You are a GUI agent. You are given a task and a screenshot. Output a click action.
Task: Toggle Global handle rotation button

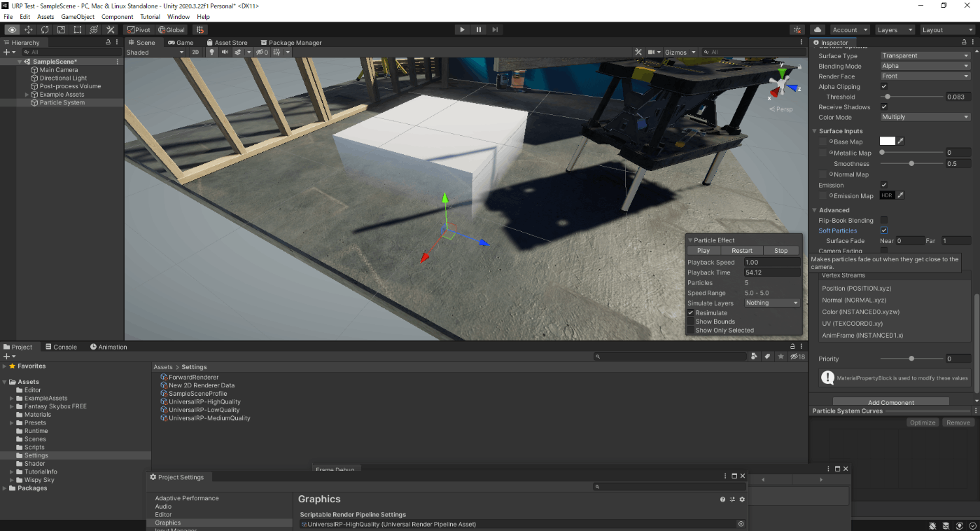click(171, 30)
